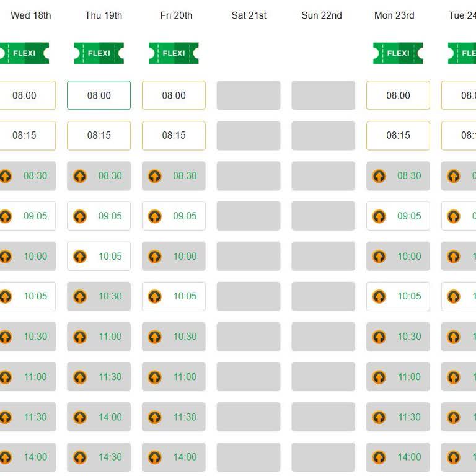The height and width of the screenshot is (476, 476).
Task: Select the 09:05 slot on Monday 23rd
Action: click(x=398, y=216)
